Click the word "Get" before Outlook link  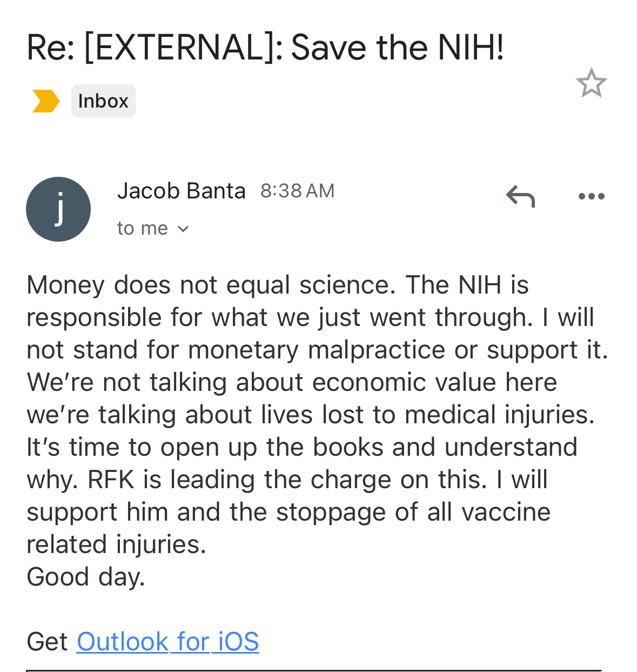[x=47, y=642]
